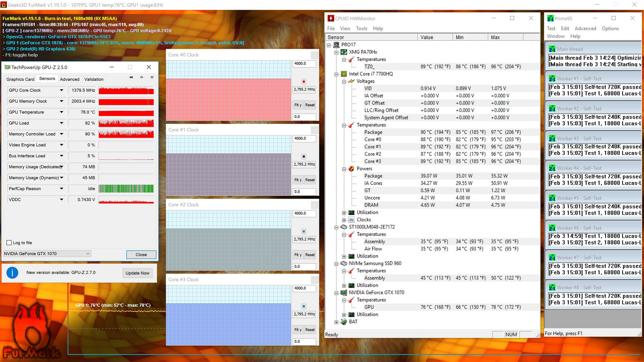Click the Main thread window icon in Prime95
The width and height of the screenshot is (644, 362).
pos(552,49)
